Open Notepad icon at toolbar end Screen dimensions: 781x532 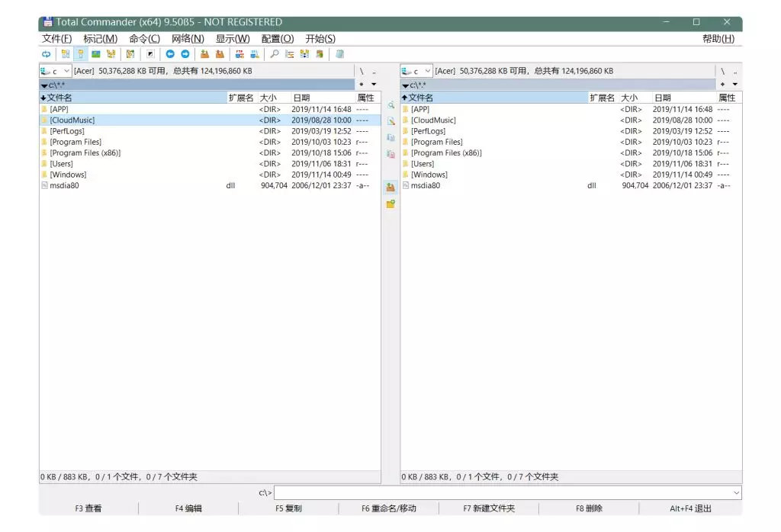tap(339, 54)
